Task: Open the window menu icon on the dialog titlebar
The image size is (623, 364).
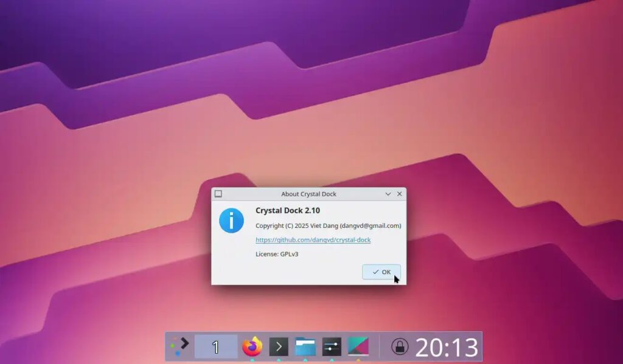Action: coord(219,194)
